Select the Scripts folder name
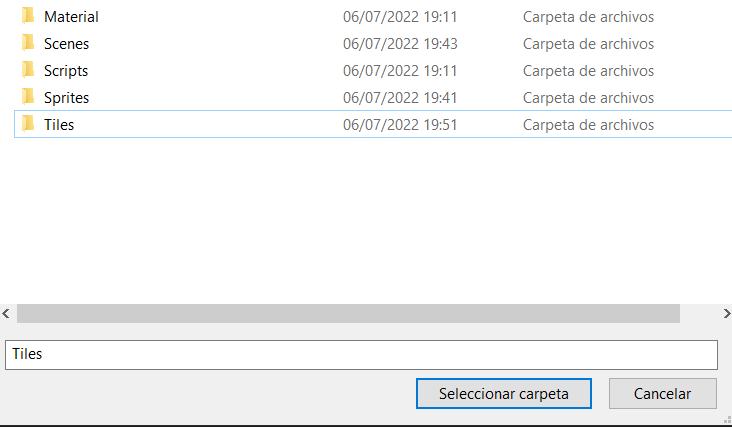This screenshot has height=427, width=732. point(66,71)
